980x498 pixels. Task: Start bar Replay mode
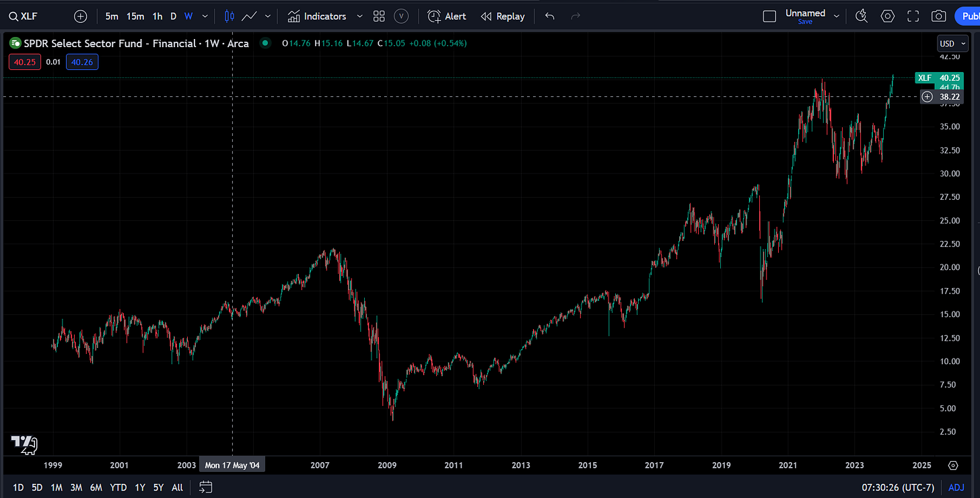503,16
